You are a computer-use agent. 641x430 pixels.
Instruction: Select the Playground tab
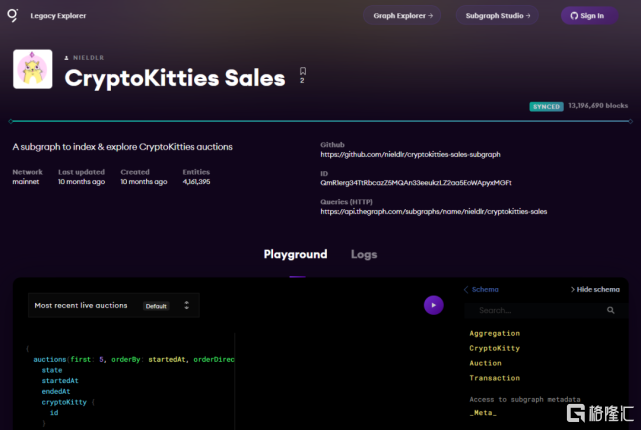[x=295, y=254]
